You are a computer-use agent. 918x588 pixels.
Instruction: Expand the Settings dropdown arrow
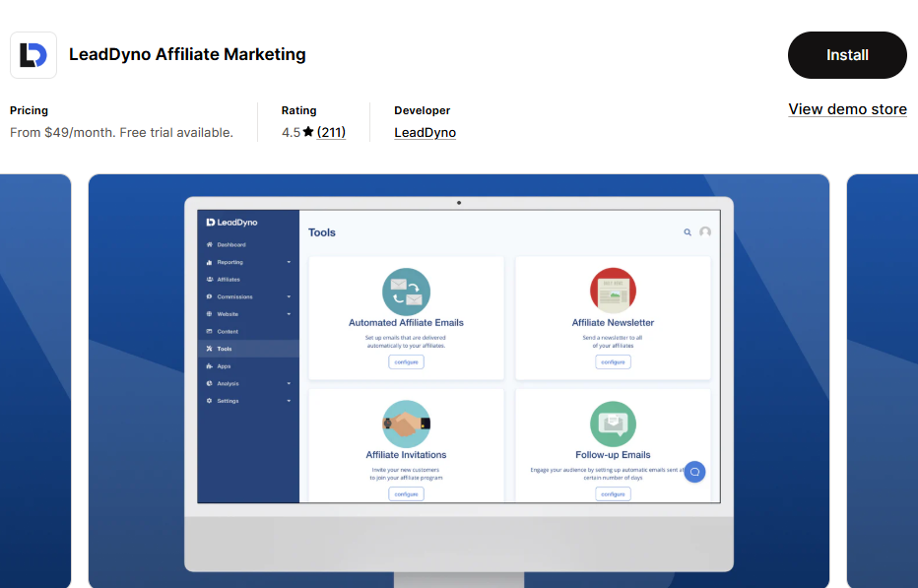(x=289, y=401)
